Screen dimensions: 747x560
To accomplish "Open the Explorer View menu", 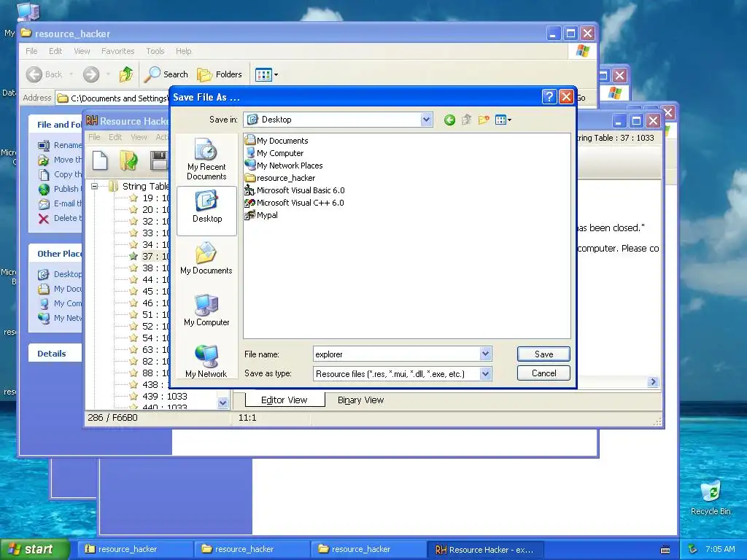I will 82,51.
